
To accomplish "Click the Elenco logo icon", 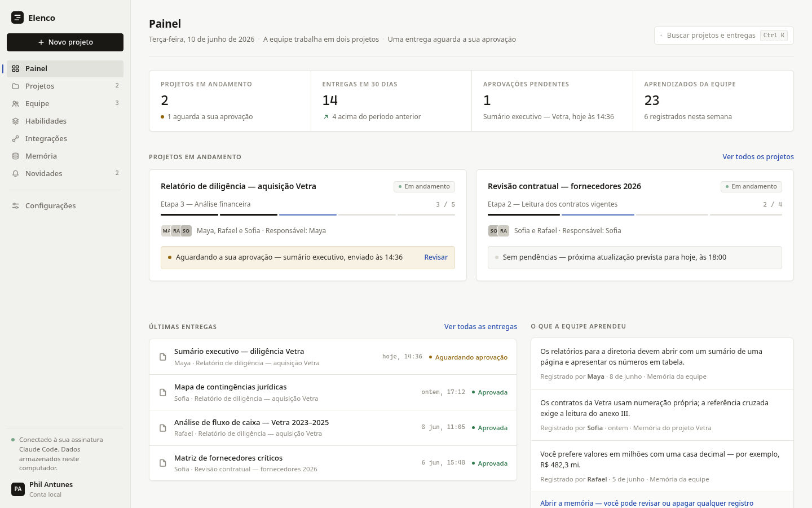I will tap(17, 17).
